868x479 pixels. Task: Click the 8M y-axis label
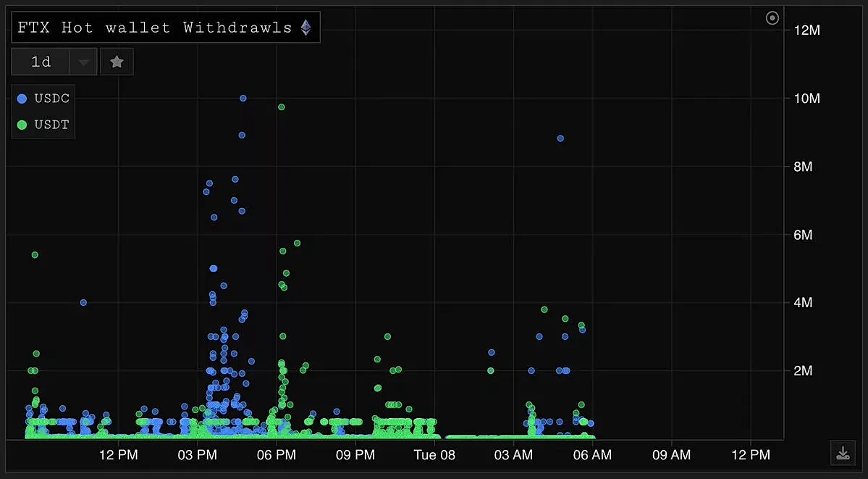click(x=803, y=167)
